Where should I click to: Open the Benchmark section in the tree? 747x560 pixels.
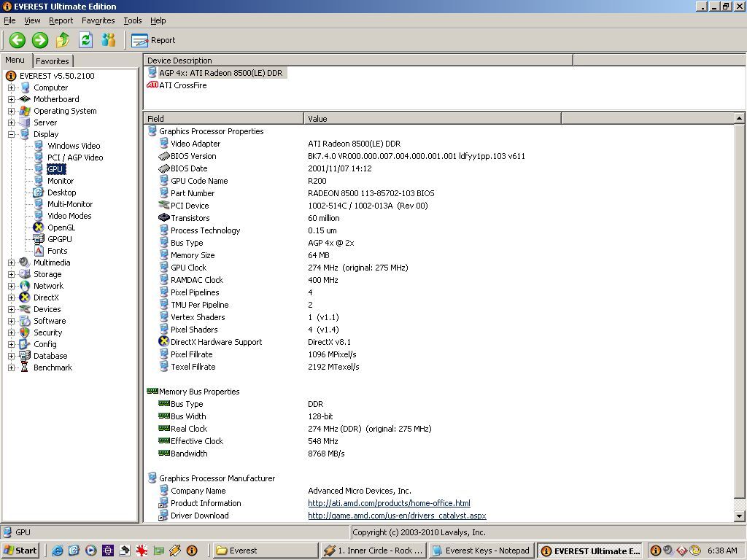coord(53,367)
